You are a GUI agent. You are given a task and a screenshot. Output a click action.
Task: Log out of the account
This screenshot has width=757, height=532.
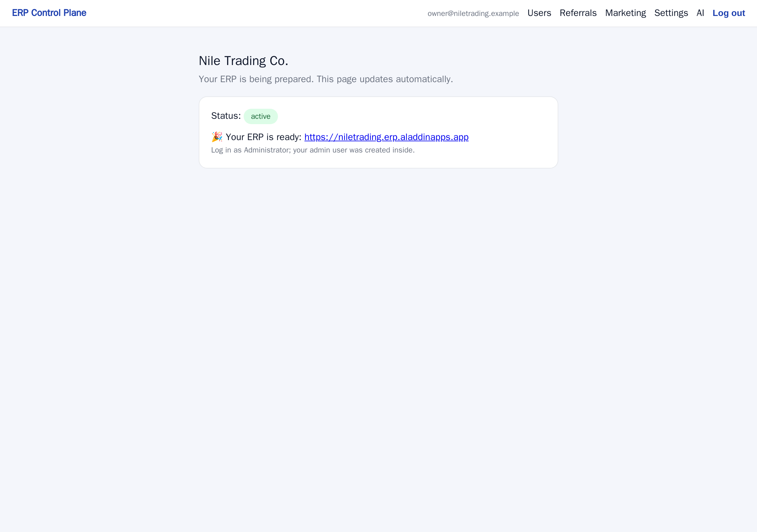tap(729, 13)
